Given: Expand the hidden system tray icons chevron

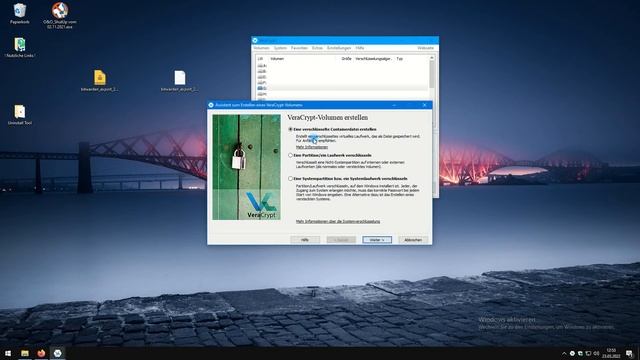Looking at the screenshot, I should tap(564, 353).
